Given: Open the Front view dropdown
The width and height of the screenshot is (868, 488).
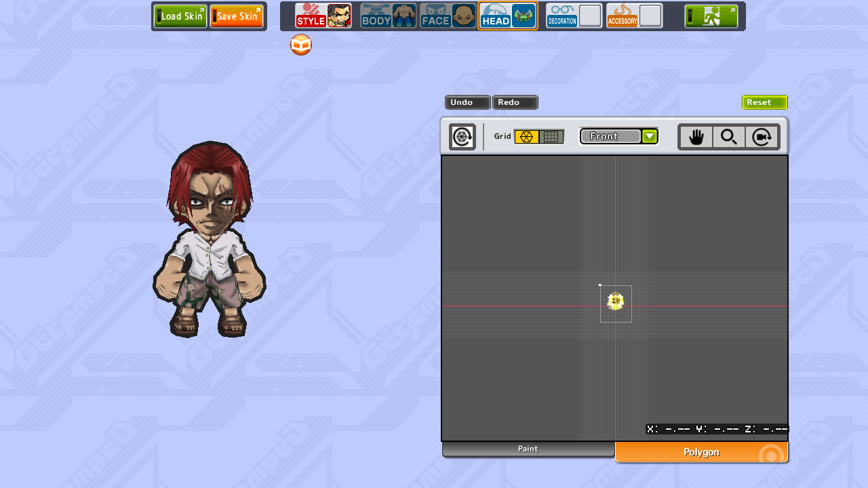Looking at the screenshot, I should click(619, 136).
